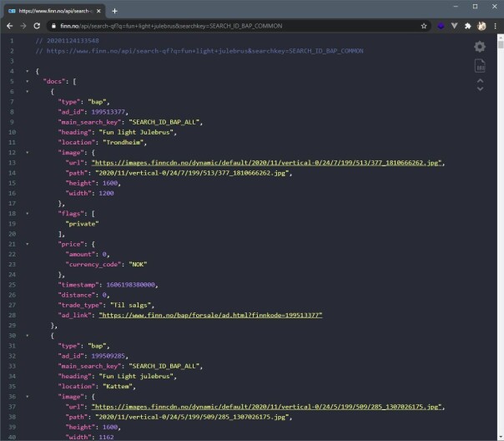Go back to the previous page
This screenshot has height=441, width=504.
[10, 26]
